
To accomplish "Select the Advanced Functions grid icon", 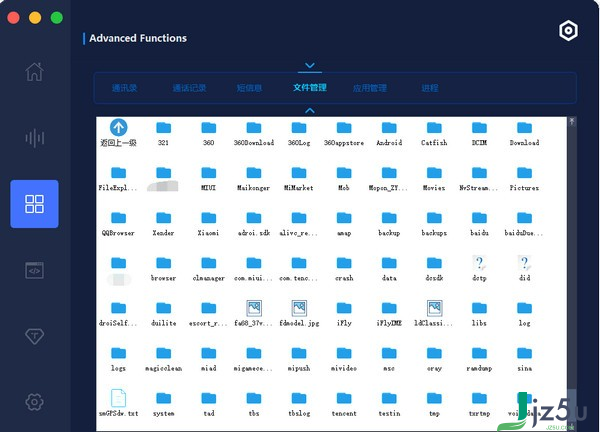I will click(x=34, y=204).
